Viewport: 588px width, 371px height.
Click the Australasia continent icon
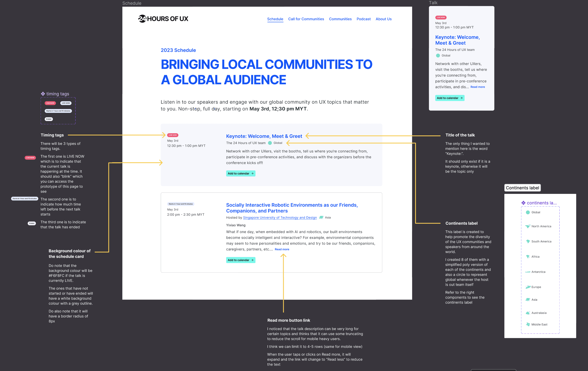tap(528, 313)
